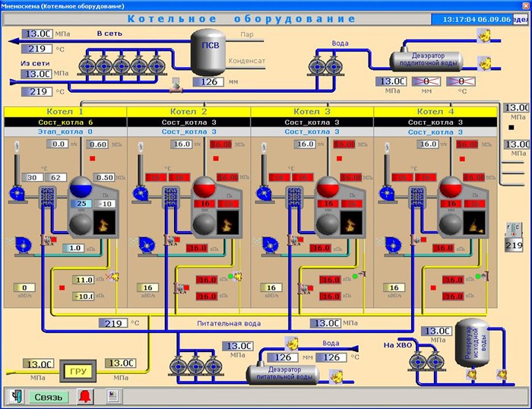Screen dimensions: 532x409
Task: Open the ГРУ gas unit block
Action: pos(78,371)
